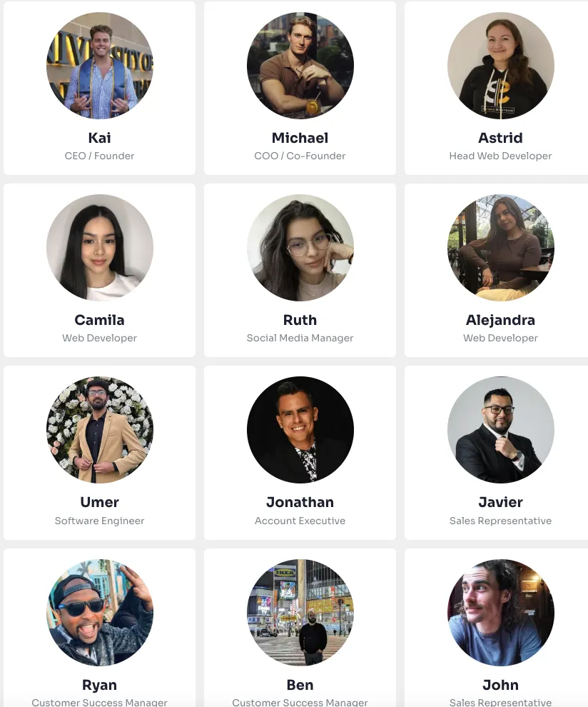Select Astrid's avatar photo
The image size is (588, 707).
coord(501,66)
